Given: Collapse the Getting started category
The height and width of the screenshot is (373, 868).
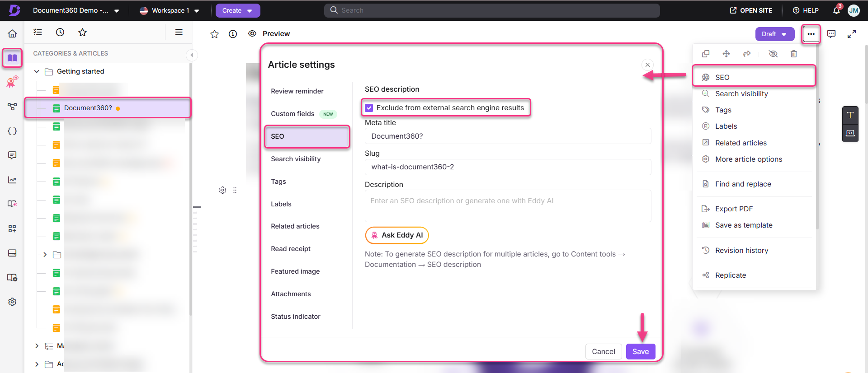Looking at the screenshot, I should point(37,71).
